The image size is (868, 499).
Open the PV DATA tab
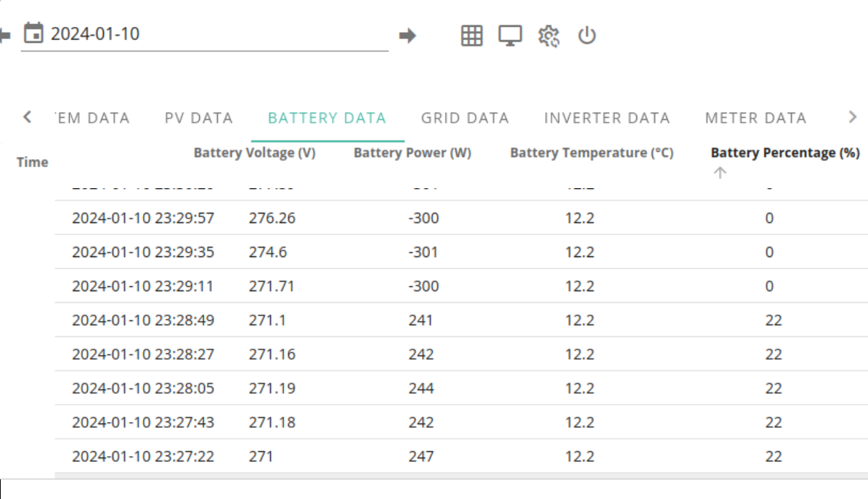click(199, 118)
